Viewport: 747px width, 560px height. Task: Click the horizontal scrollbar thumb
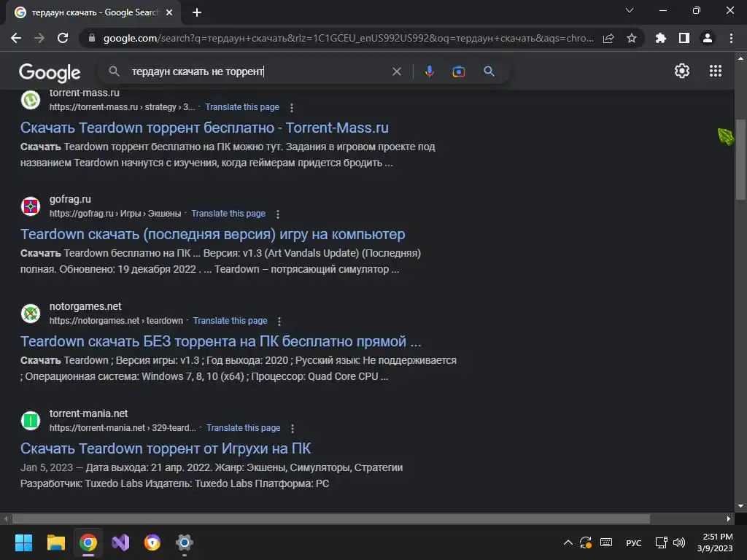click(330, 518)
